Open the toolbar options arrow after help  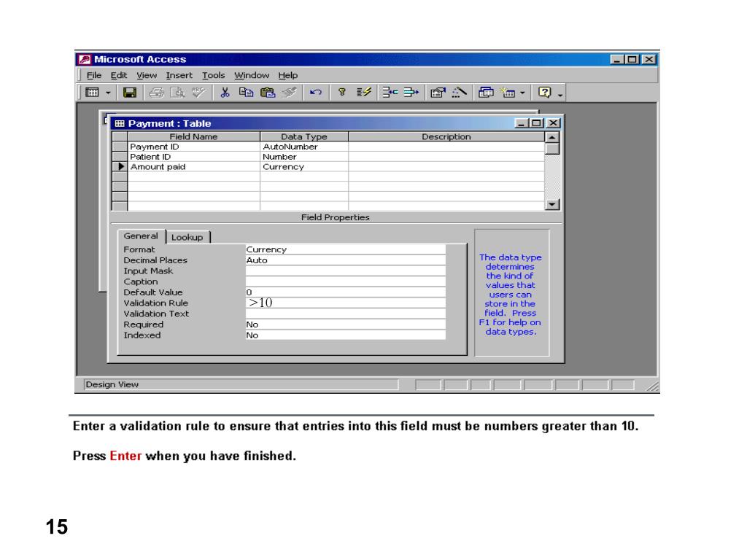click(x=560, y=96)
